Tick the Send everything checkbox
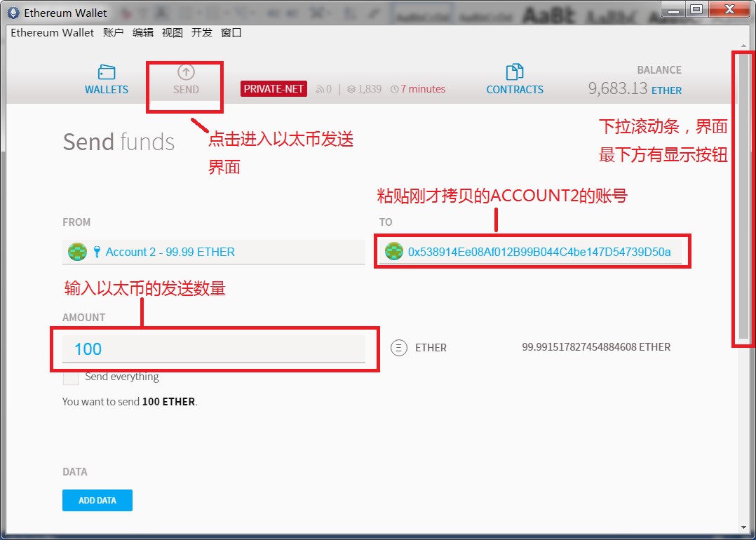The image size is (756, 540). (70, 377)
